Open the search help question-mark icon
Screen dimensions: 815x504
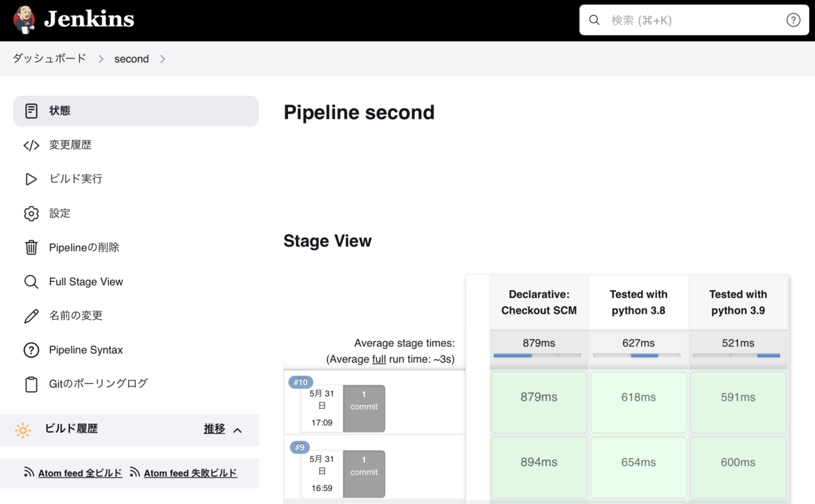[x=793, y=20]
